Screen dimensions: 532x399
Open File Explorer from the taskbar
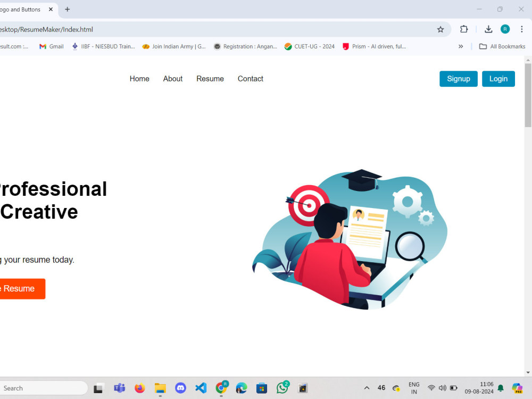160,388
